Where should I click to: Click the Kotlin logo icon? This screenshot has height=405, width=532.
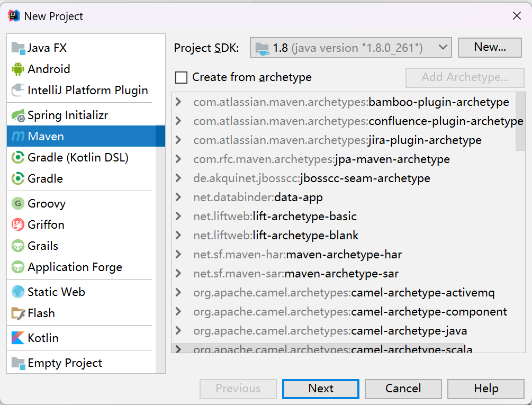coord(18,338)
